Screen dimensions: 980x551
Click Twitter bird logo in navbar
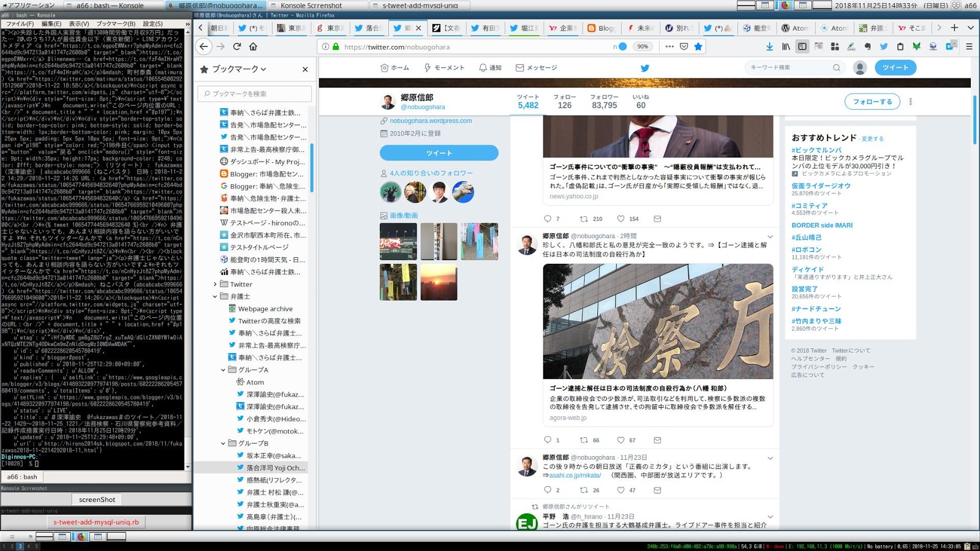644,68
